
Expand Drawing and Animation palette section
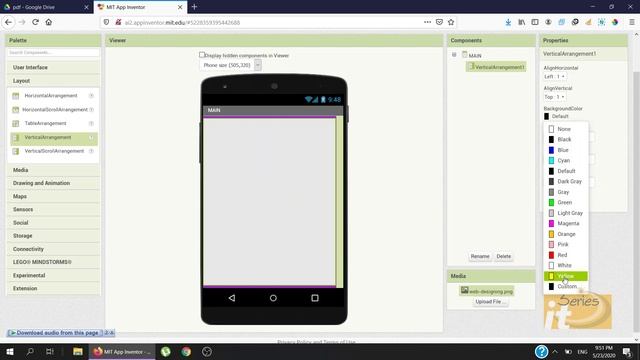pos(53,183)
